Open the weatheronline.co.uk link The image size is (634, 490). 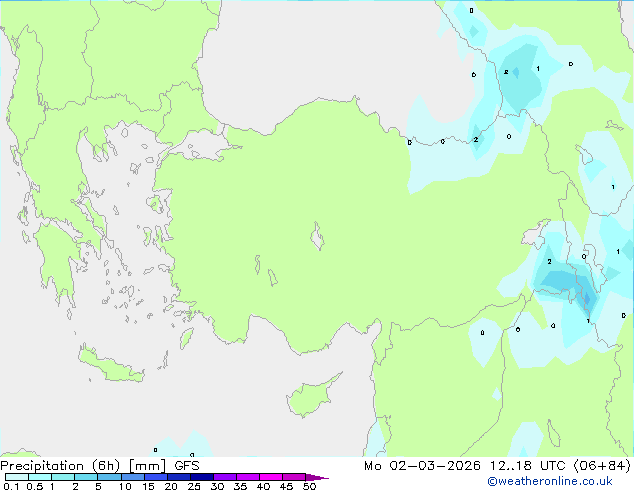pos(550,481)
